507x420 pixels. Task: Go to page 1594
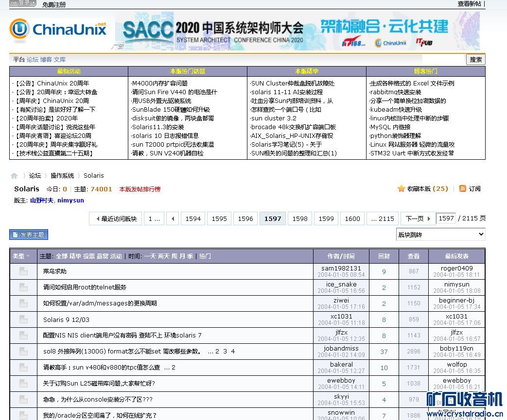click(x=193, y=218)
